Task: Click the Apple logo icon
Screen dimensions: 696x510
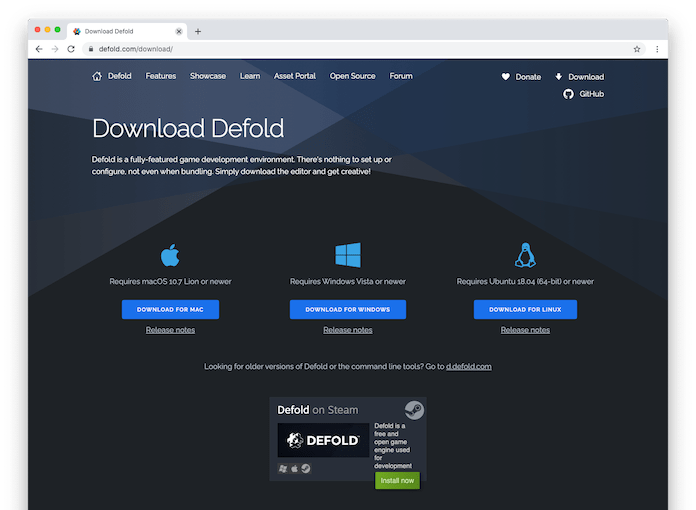Action: click(x=170, y=255)
